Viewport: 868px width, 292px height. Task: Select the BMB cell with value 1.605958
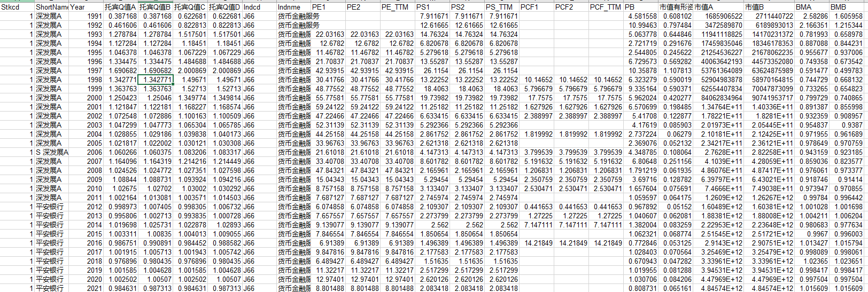click(847, 16)
